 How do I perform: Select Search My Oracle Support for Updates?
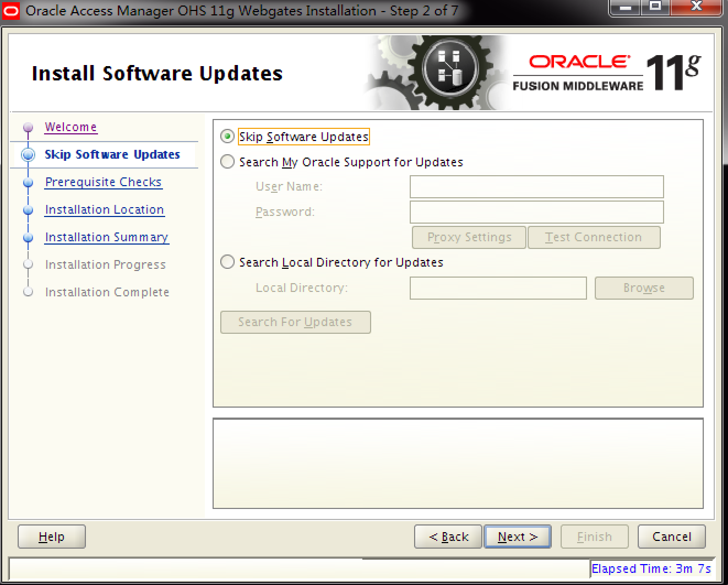tap(227, 162)
